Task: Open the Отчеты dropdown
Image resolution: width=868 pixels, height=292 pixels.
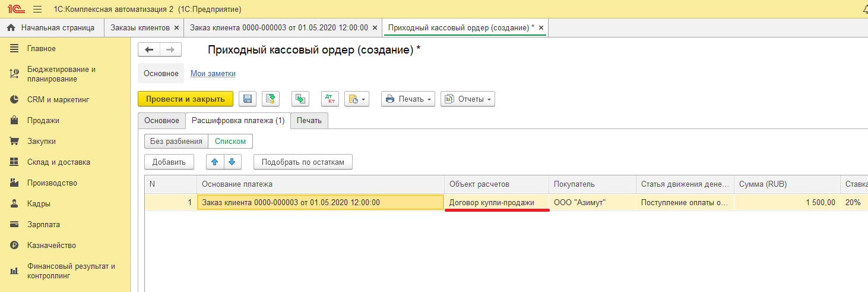Action: coord(468,99)
